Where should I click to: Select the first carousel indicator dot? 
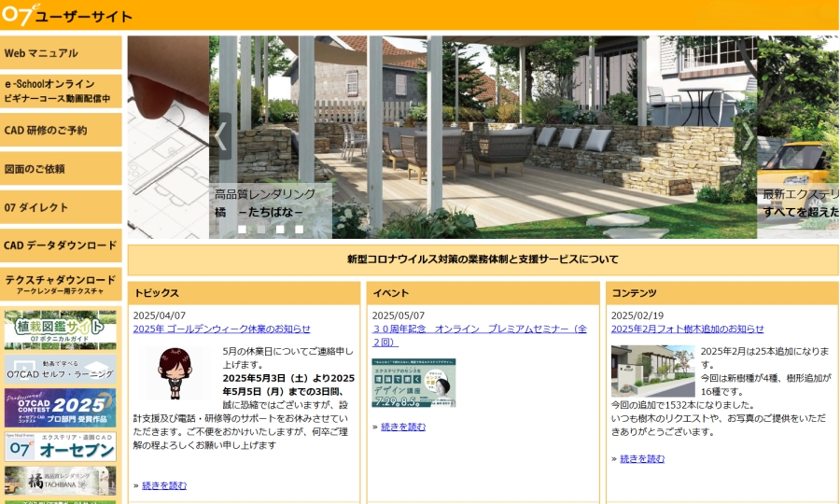click(x=243, y=229)
